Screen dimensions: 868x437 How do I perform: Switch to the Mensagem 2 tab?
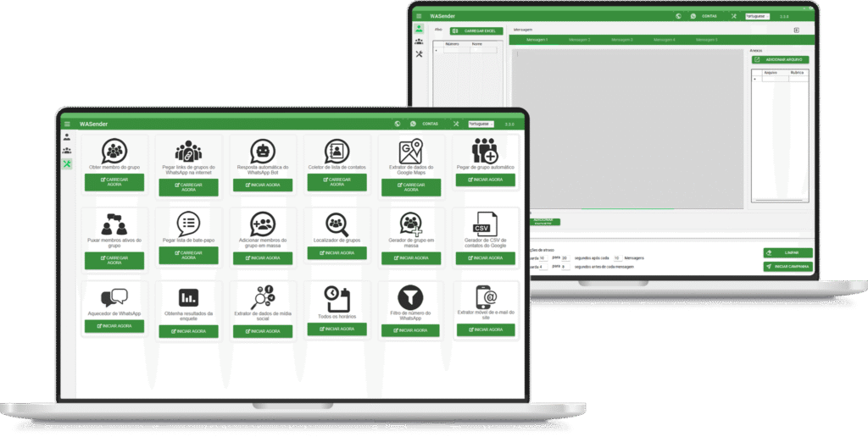click(x=580, y=40)
